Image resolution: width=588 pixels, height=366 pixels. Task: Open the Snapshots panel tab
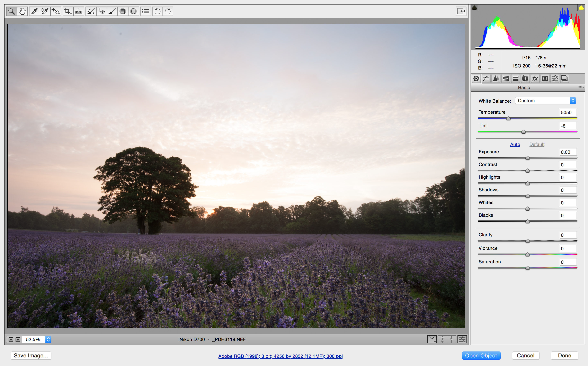click(x=564, y=79)
